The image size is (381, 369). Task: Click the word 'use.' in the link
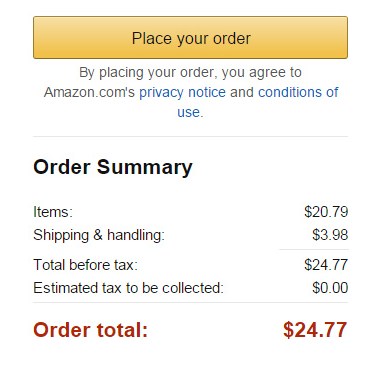click(x=190, y=112)
